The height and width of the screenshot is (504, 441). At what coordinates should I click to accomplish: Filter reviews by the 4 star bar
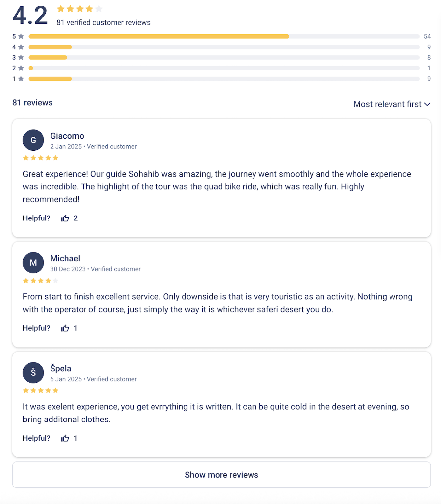[x=224, y=47]
